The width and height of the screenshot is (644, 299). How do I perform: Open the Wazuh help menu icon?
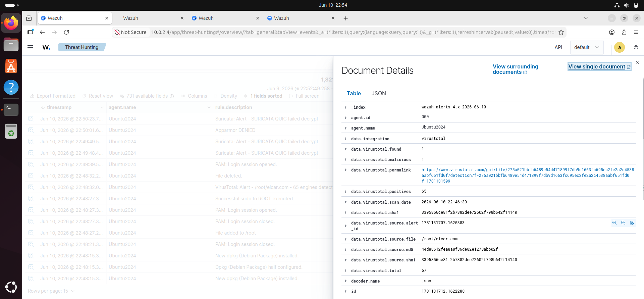636,47
